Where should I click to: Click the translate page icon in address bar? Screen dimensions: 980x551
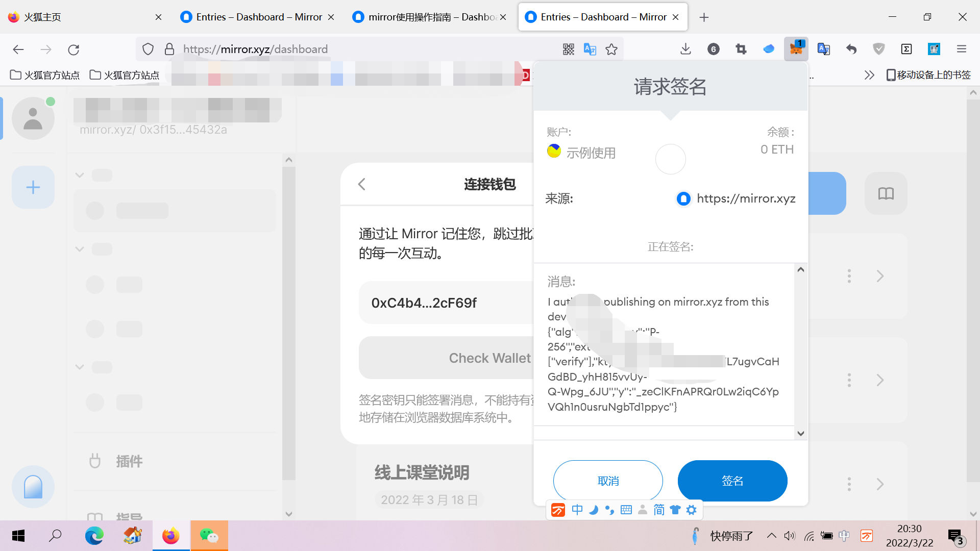tap(590, 49)
